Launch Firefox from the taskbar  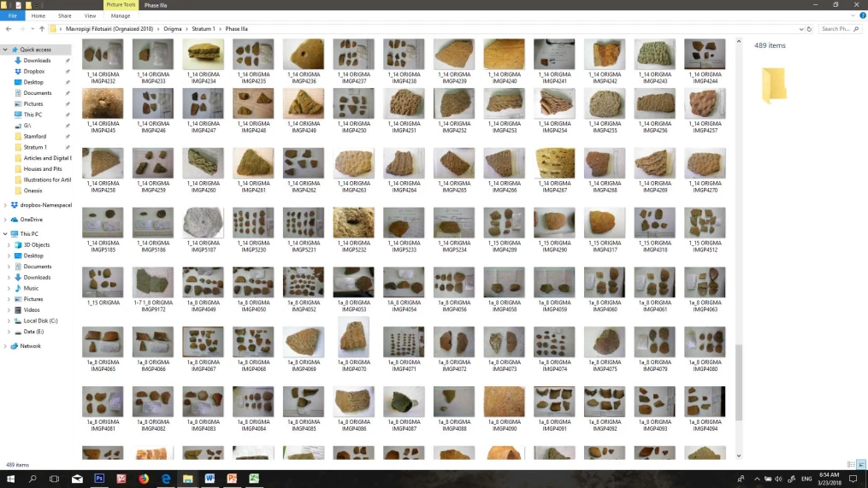(144, 479)
